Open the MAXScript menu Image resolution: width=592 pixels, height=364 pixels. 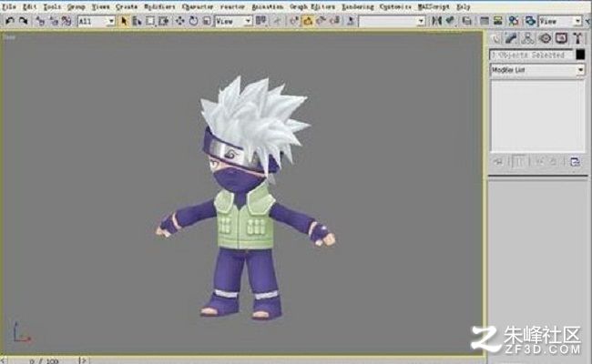pos(434,6)
